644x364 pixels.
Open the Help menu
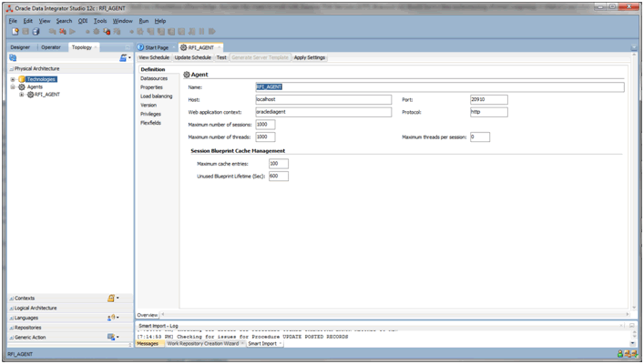[x=160, y=21]
